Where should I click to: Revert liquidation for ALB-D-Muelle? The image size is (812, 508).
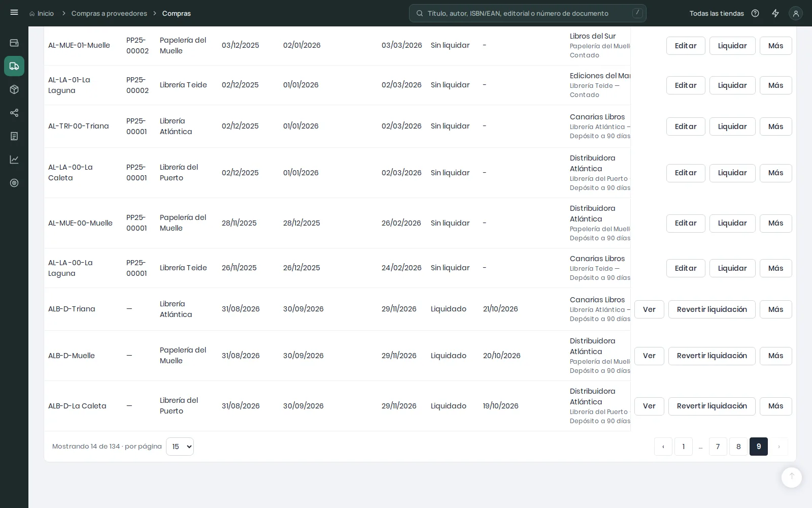coord(712,356)
